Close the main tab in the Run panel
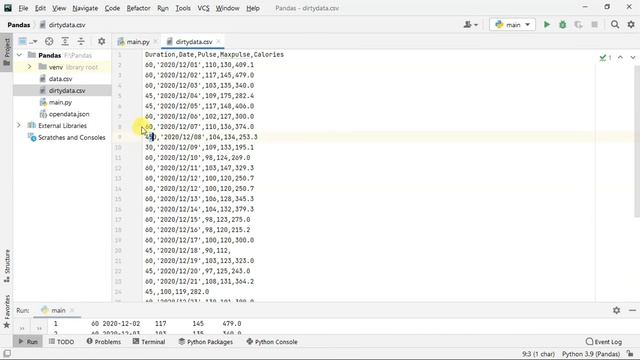Viewport: 640px width, 360px height. [x=72, y=311]
